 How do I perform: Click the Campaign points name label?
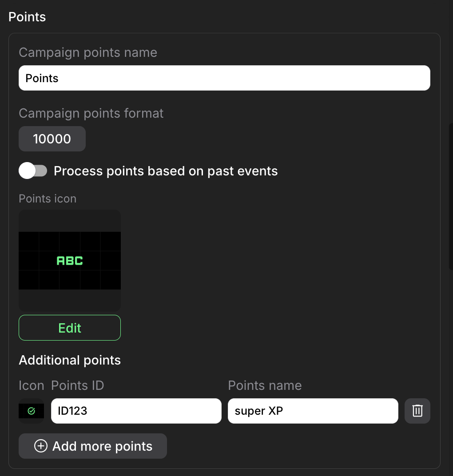tap(88, 52)
